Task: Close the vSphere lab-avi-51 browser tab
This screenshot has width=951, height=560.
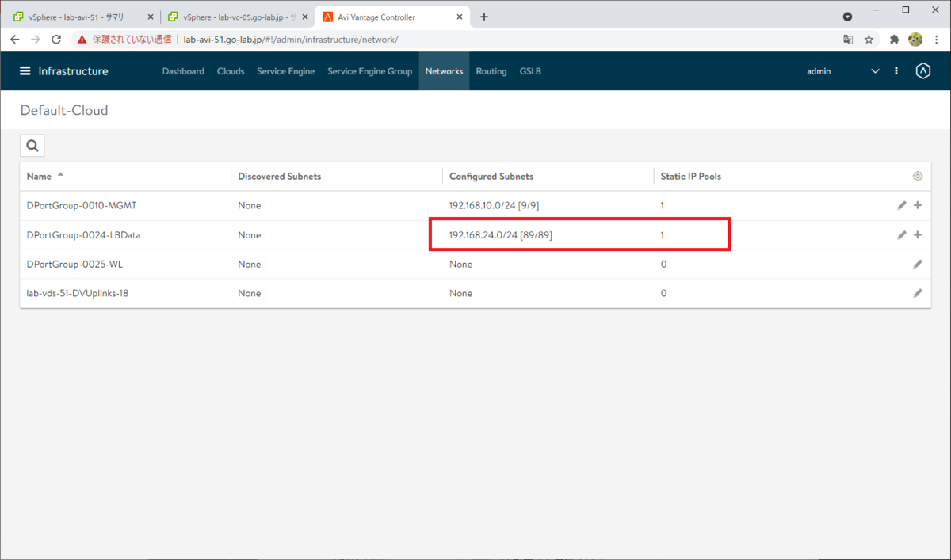Action: pyautogui.click(x=151, y=17)
